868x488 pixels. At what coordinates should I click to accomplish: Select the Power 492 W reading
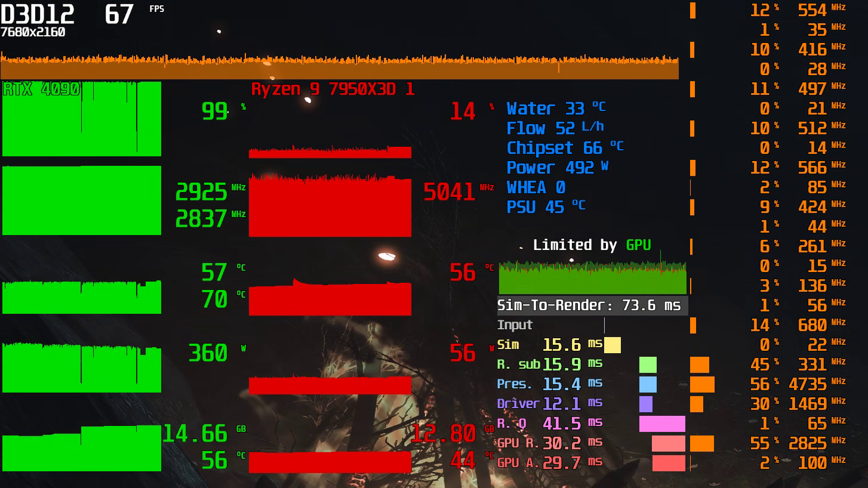pos(557,168)
